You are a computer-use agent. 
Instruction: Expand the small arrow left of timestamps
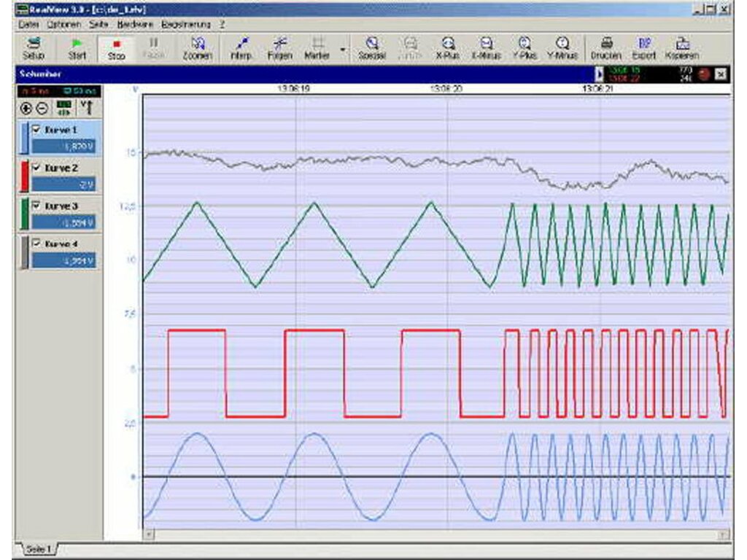point(600,74)
